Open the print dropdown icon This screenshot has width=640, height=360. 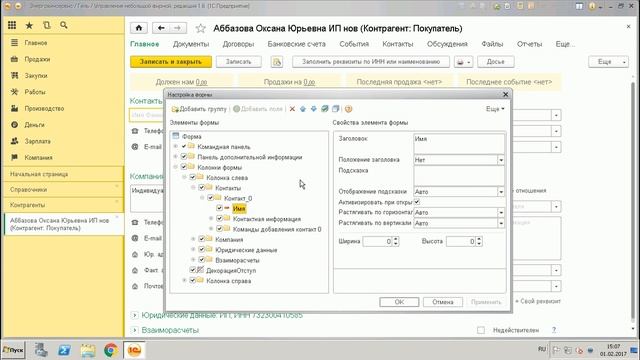tap(464, 62)
